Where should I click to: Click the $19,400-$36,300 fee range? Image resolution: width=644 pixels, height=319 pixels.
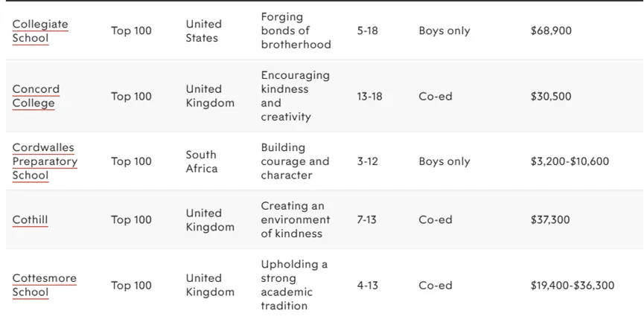[x=572, y=286]
